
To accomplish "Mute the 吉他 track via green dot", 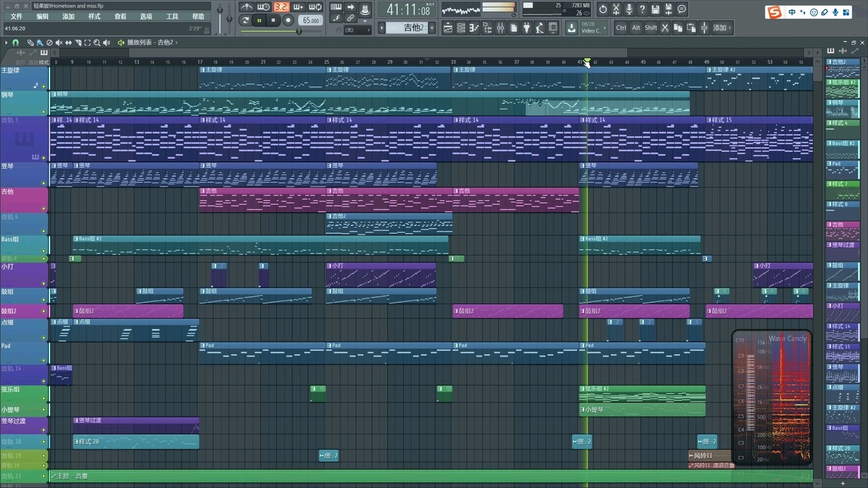I will pos(44,209).
